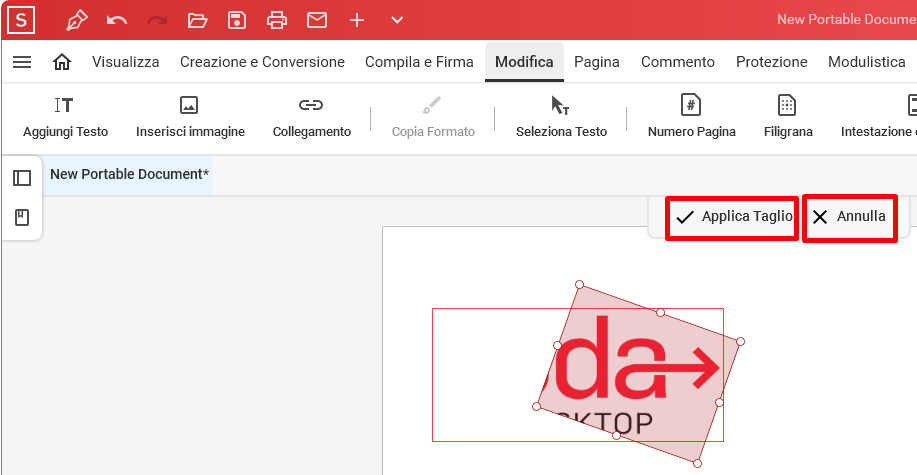Image resolution: width=917 pixels, height=475 pixels.
Task: Open the Protezione tab
Action: [x=771, y=62]
